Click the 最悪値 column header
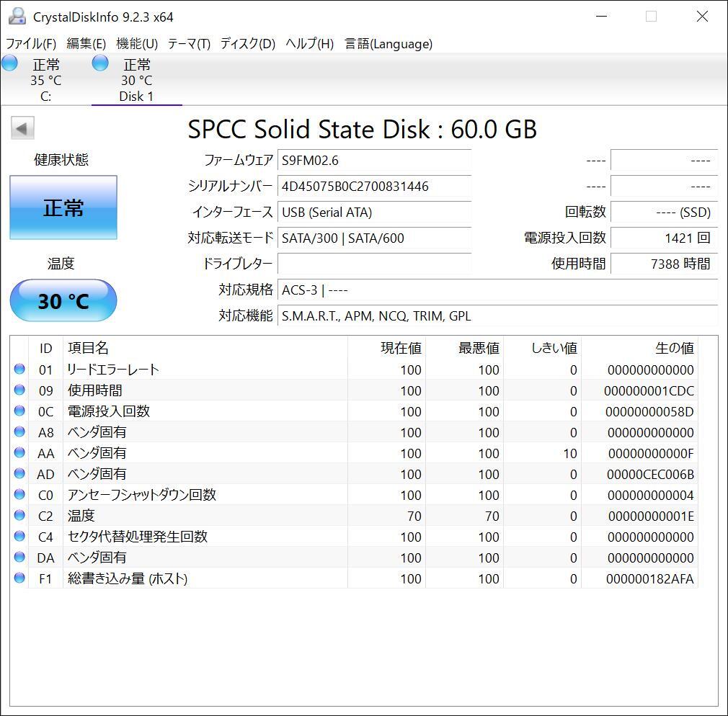728x716 pixels. coord(465,348)
